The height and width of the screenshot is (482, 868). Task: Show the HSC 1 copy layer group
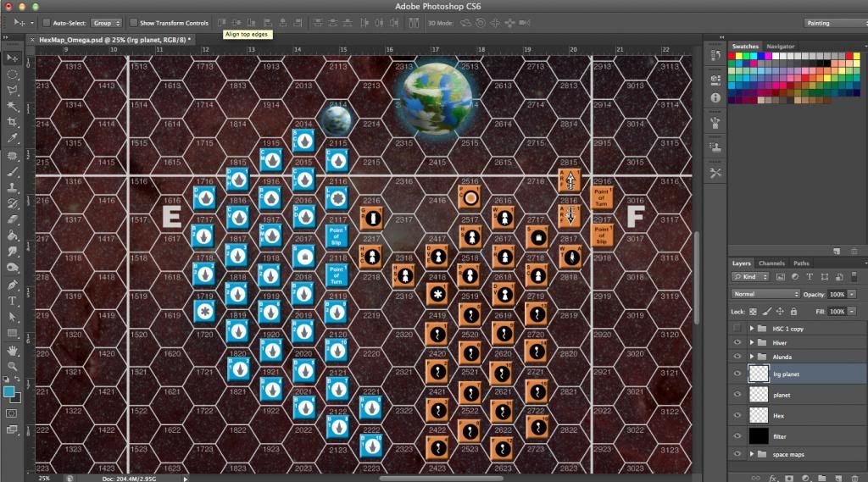737,328
